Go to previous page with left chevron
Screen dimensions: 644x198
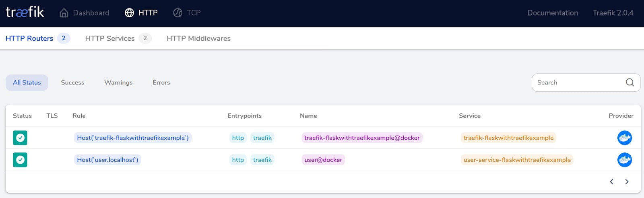point(611,182)
